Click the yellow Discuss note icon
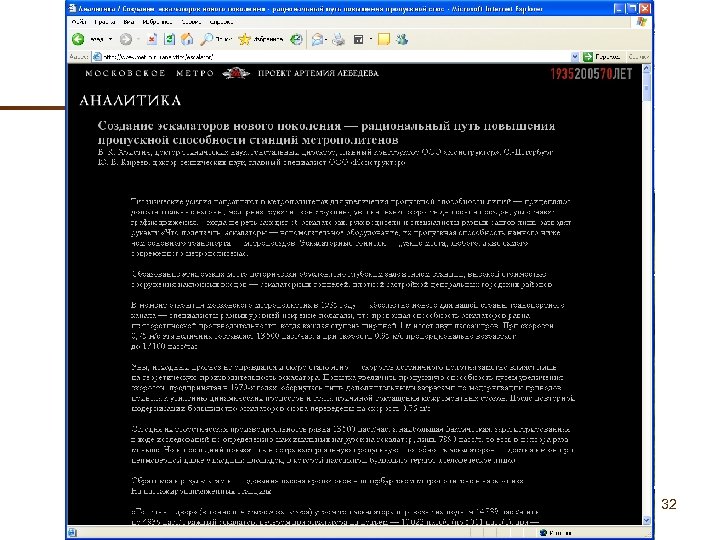The image size is (720, 540). (384, 39)
